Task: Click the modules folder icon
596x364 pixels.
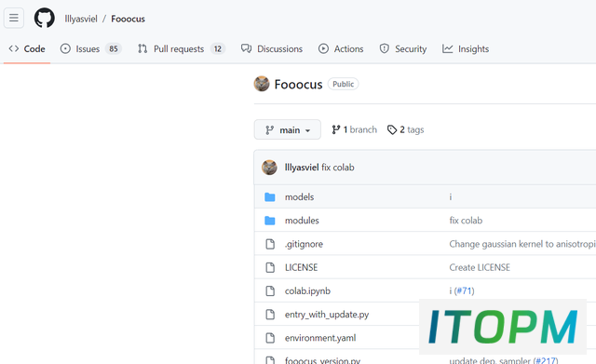Action: click(x=270, y=221)
